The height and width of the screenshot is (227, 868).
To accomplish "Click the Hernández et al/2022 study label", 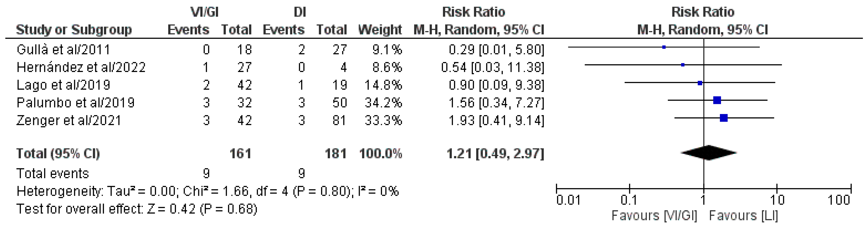I will [81, 68].
